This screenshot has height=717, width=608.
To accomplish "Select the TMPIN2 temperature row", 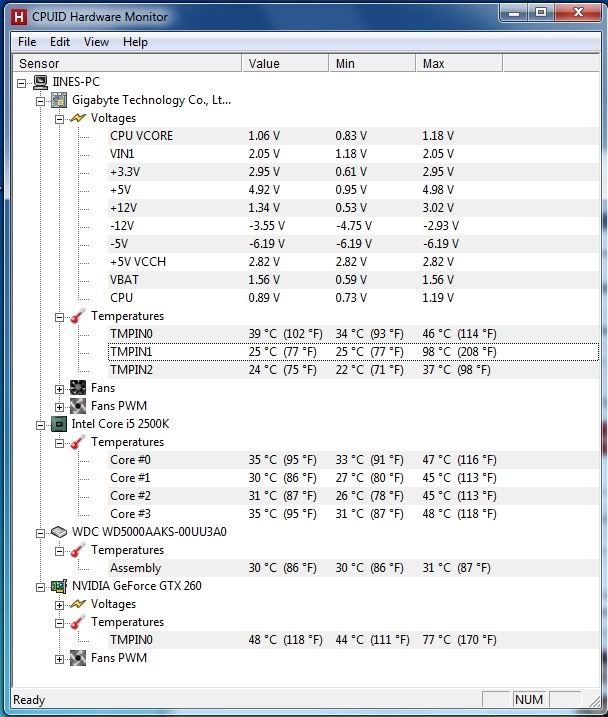I will (x=354, y=369).
